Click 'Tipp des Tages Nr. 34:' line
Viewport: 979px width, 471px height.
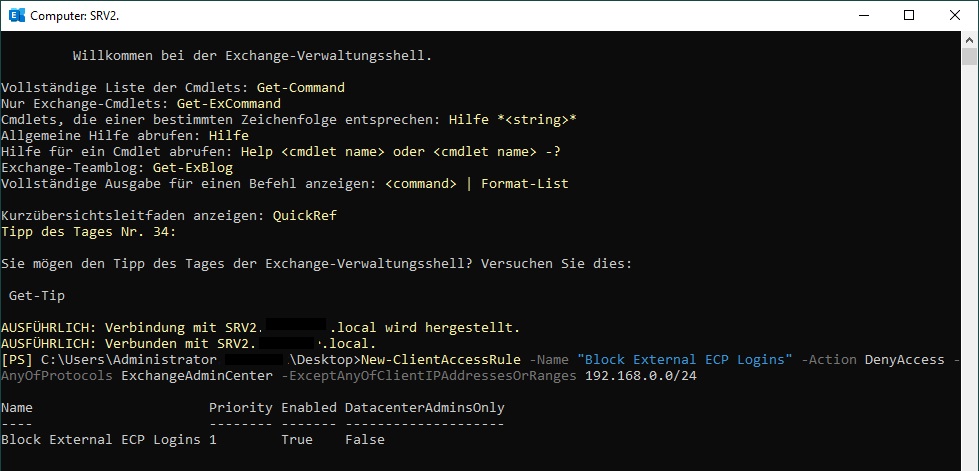(x=89, y=232)
